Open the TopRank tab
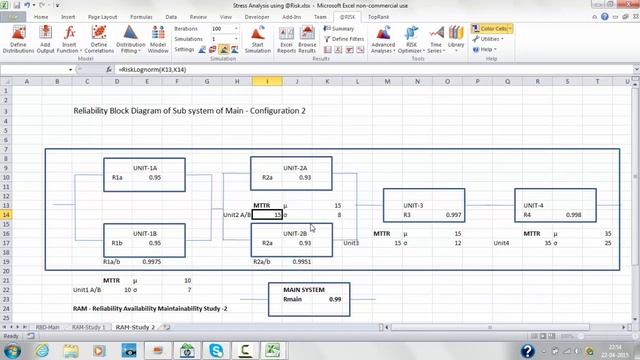The image size is (640, 360). (378, 17)
